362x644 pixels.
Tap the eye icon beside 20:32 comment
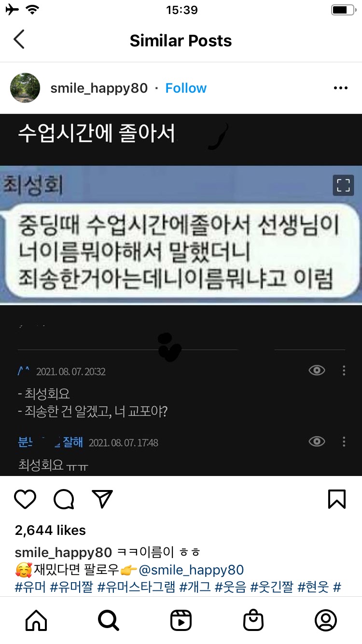317,370
